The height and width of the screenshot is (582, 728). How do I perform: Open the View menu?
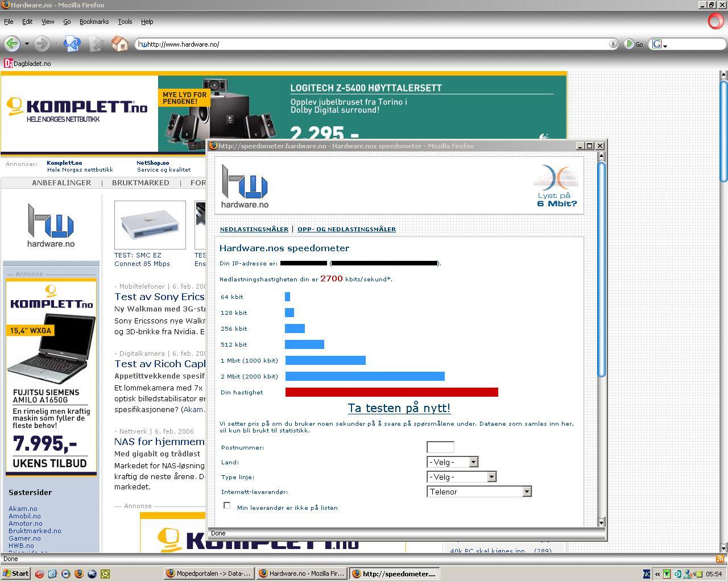[x=48, y=22]
